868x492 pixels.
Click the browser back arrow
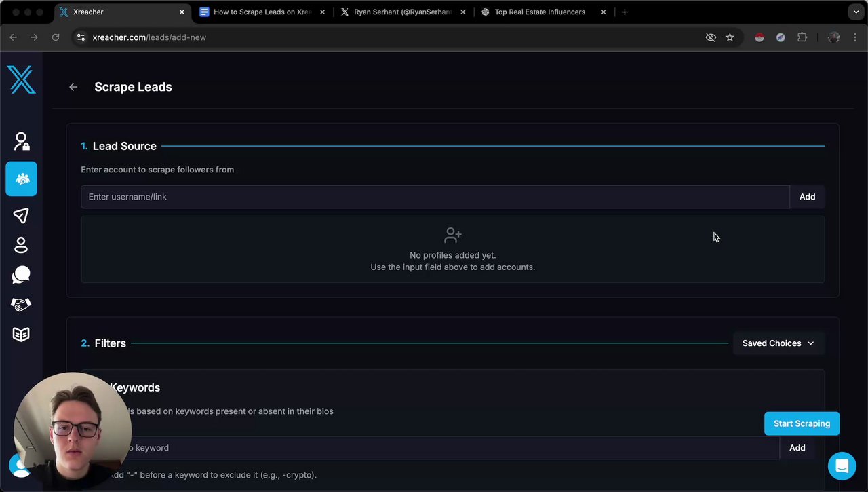tap(13, 37)
